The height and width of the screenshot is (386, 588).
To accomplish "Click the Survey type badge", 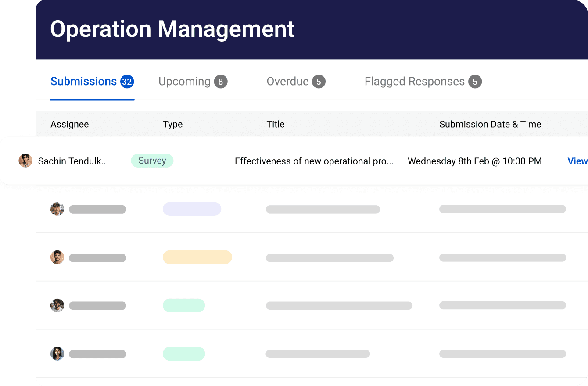I will pyautogui.click(x=152, y=161).
